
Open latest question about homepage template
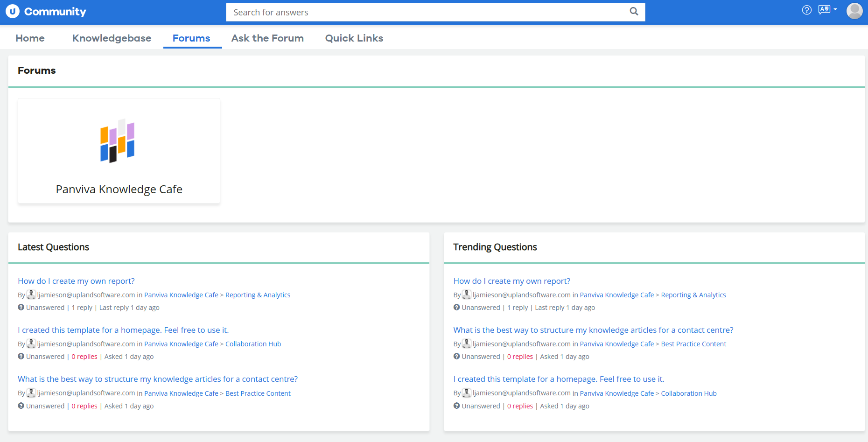(123, 330)
